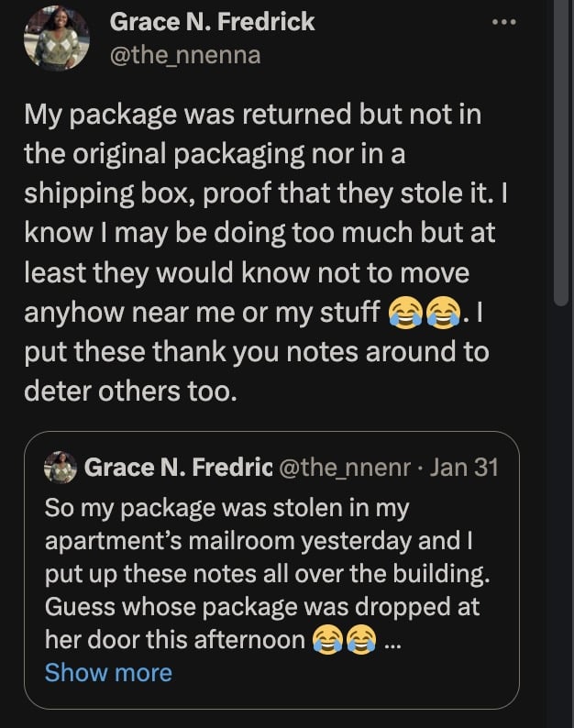Click the author name inside the quoted tweet
The height and width of the screenshot is (728, 574).
[178, 468]
